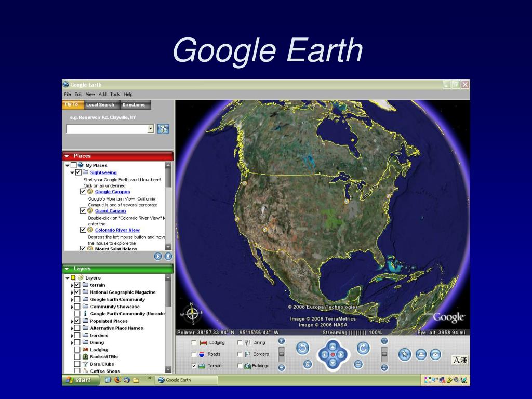Click the tilt down button
This screenshot has width=532, height=399.
(384, 367)
